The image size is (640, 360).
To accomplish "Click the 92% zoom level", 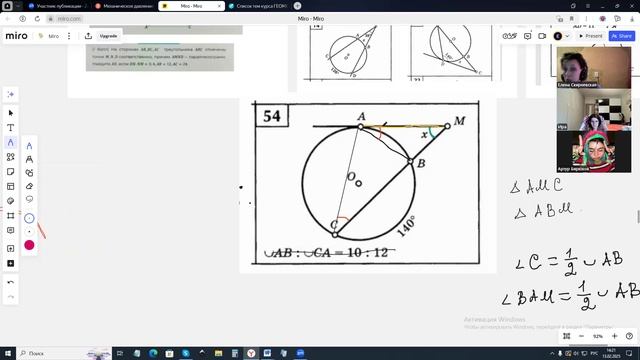I will [598, 336].
